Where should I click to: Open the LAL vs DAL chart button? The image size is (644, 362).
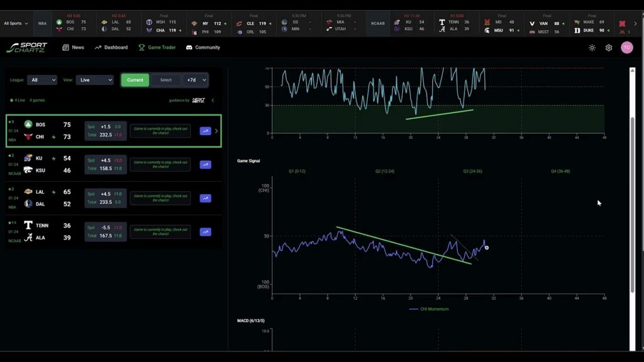click(205, 199)
